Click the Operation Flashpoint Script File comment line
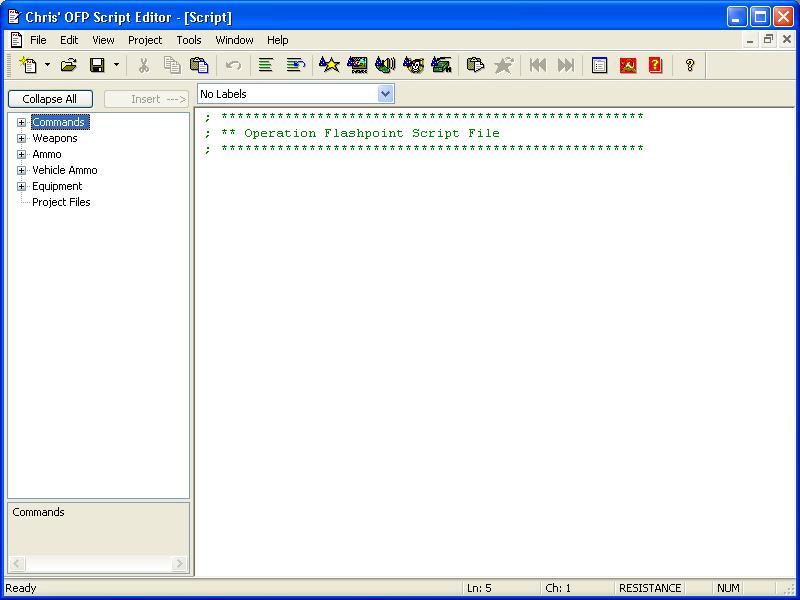This screenshot has width=800, height=600. 353,133
